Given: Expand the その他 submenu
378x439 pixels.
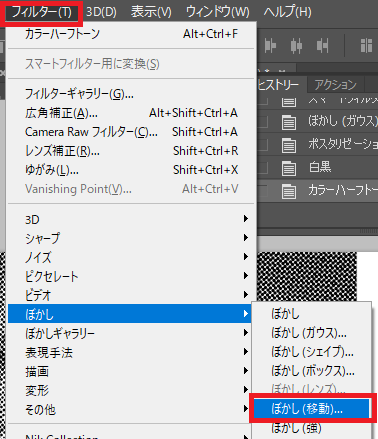Looking at the screenshot, I should click(131, 409).
